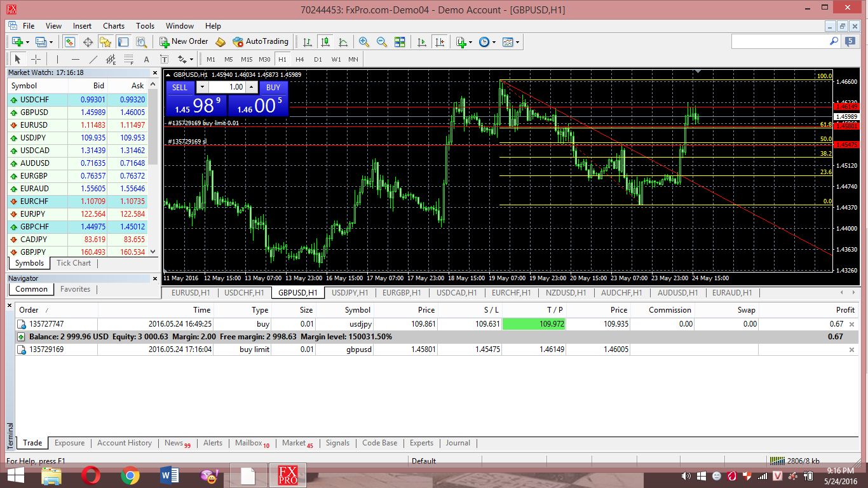Image resolution: width=868 pixels, height=488 pixels.
Task: Open the volume dropdown beside SELL
Action: click(202, 87)
